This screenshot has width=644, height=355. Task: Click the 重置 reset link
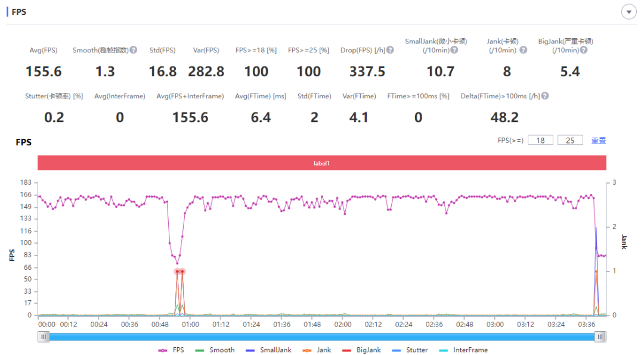[598, 141]
